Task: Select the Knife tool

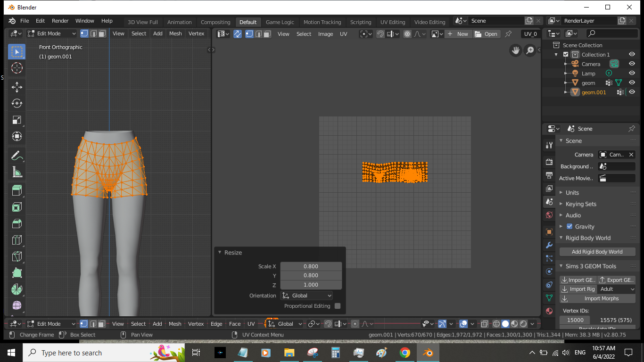Action: click(17, 256)
